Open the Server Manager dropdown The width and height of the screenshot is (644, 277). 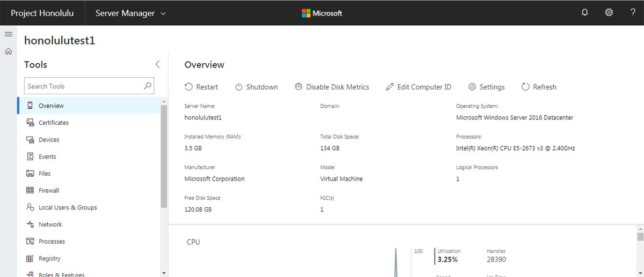[130, 13]
